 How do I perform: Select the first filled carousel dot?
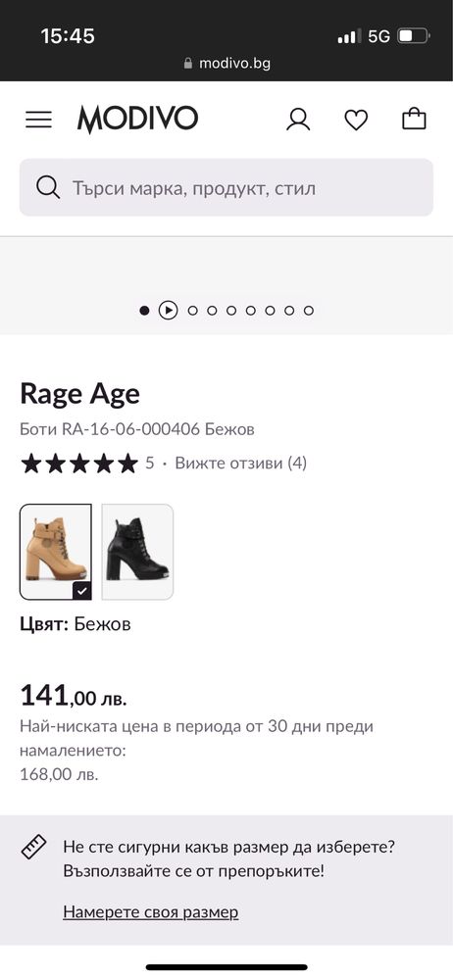pyautogui.click(x=144, y=310)
